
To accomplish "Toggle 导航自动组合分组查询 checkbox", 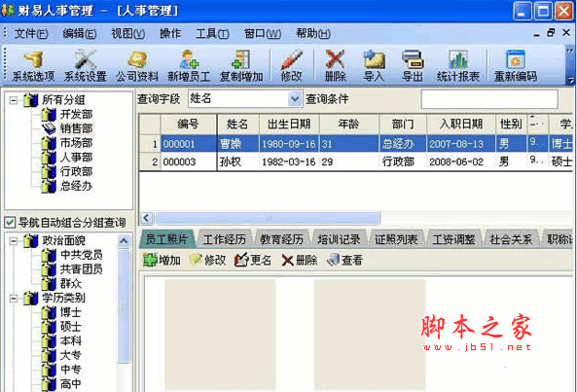I will (10, 222).
